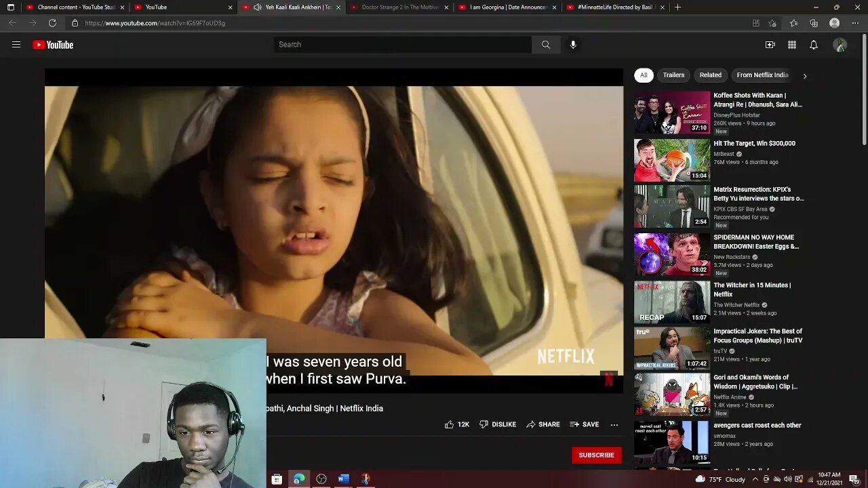Open the Action Center notifications icon
Image resolution: width=868 pixels, height=488 pixels.
click(x=854, y=479)
